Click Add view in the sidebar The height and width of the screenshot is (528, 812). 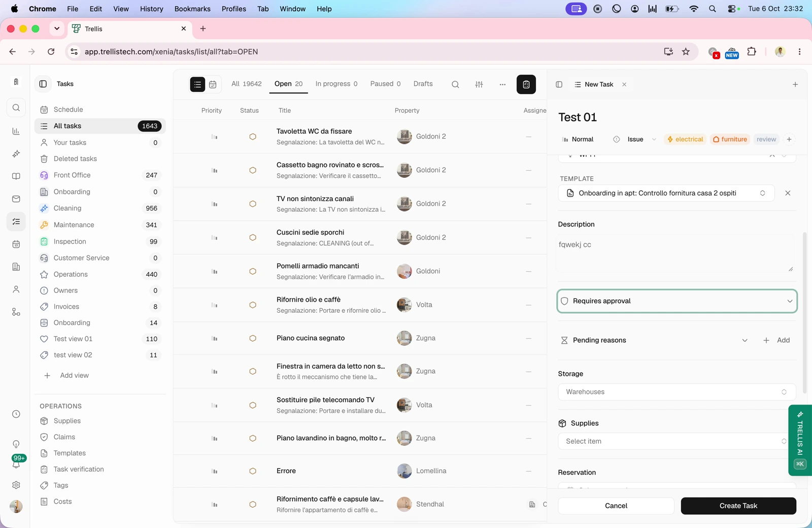[x=66, y=375]
